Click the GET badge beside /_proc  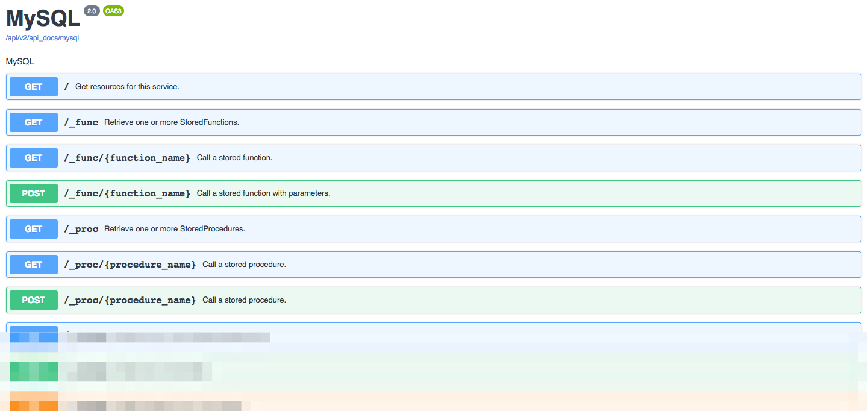[33, 228]
